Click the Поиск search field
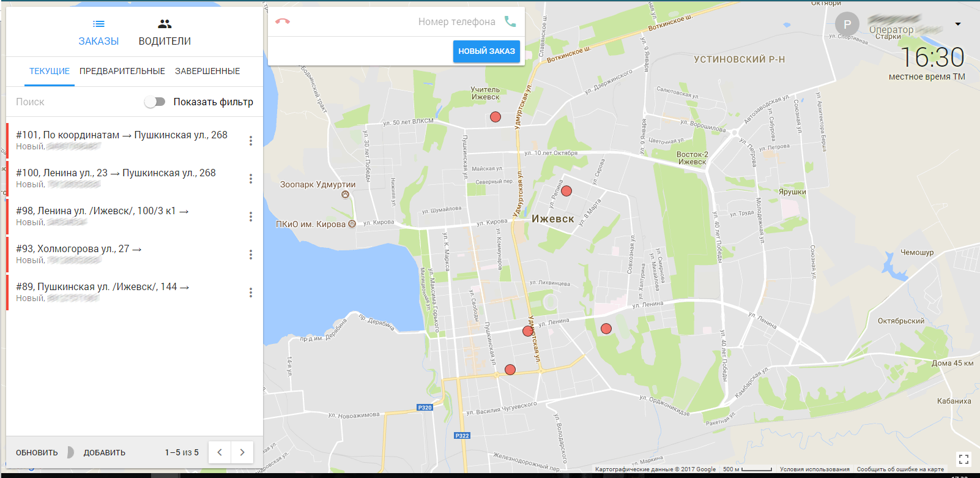Screen dimensions: 980x478 point(73,102)
